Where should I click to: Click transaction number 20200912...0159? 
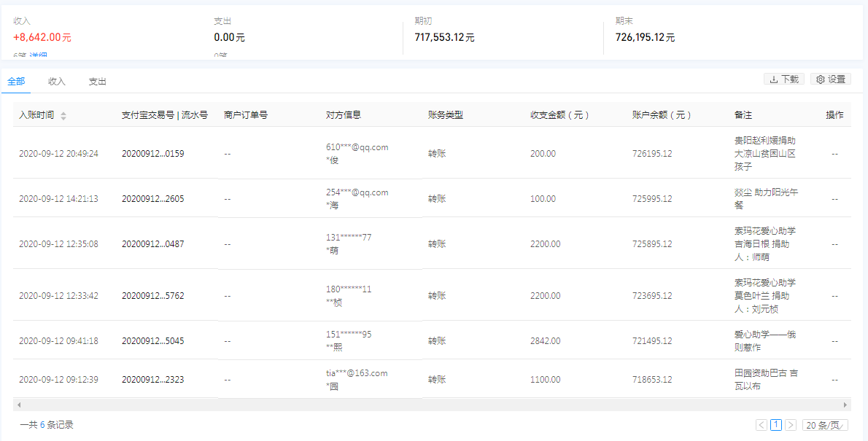click(152, 154)
